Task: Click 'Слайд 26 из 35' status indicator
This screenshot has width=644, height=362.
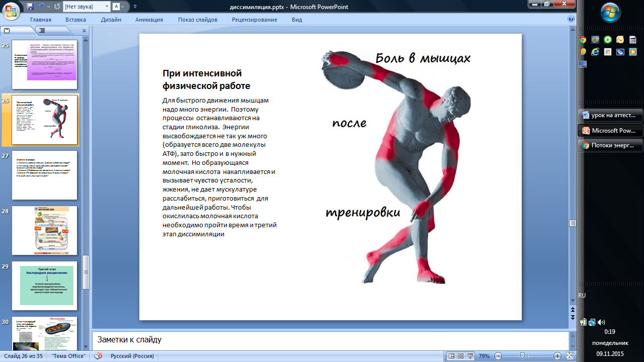Action: pyautogui.click(x=23, y=356)
